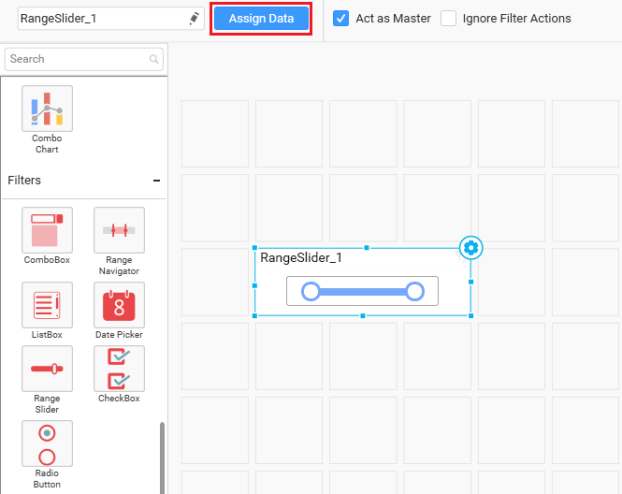Click the left handle of the range slider
Screen dimensions: 622x494
[311, 291]
